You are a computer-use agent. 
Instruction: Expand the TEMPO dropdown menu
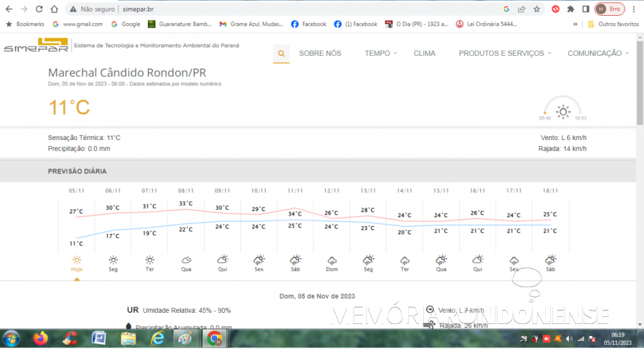(381, 53)
